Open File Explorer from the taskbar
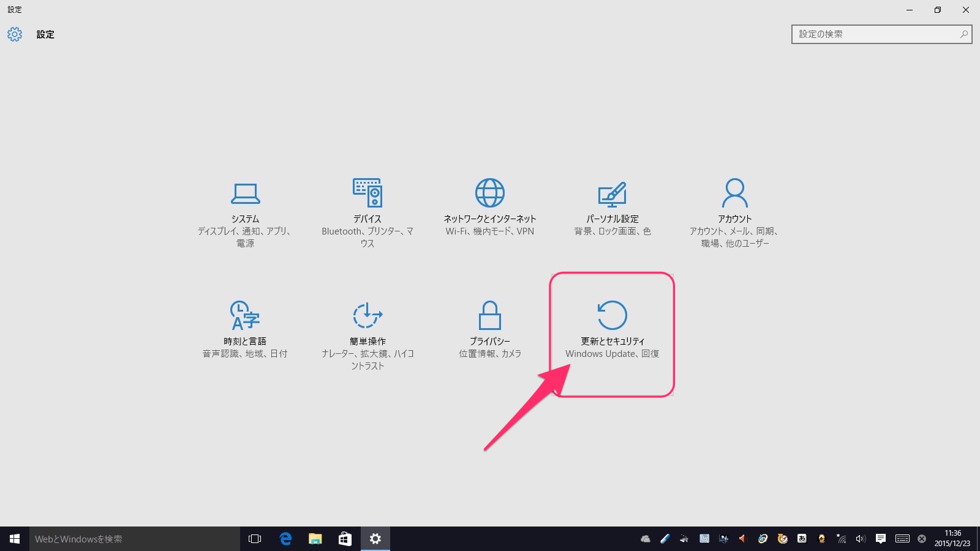The width and height of the screenshot is (980, 551). 315,539
